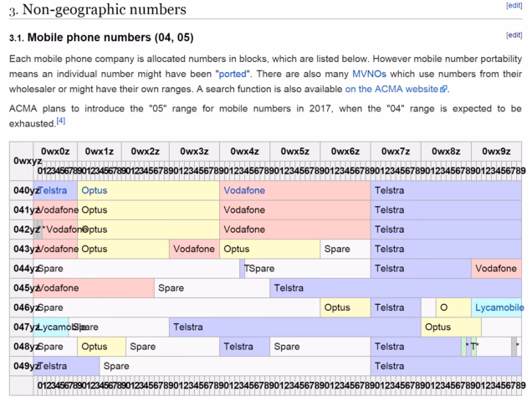532x402 pixels.
Task: Click the 044yz row header
Action: pyautogui.click(x=22, y=269)
